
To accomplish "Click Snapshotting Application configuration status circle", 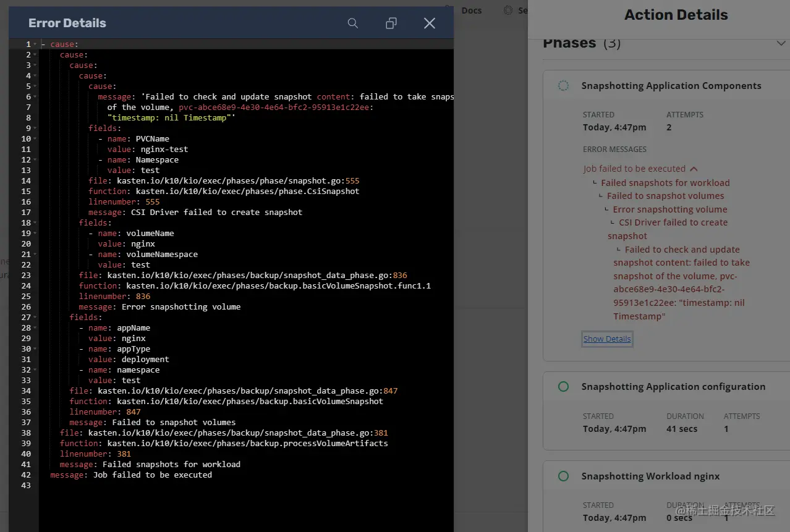I will point(563,387).
